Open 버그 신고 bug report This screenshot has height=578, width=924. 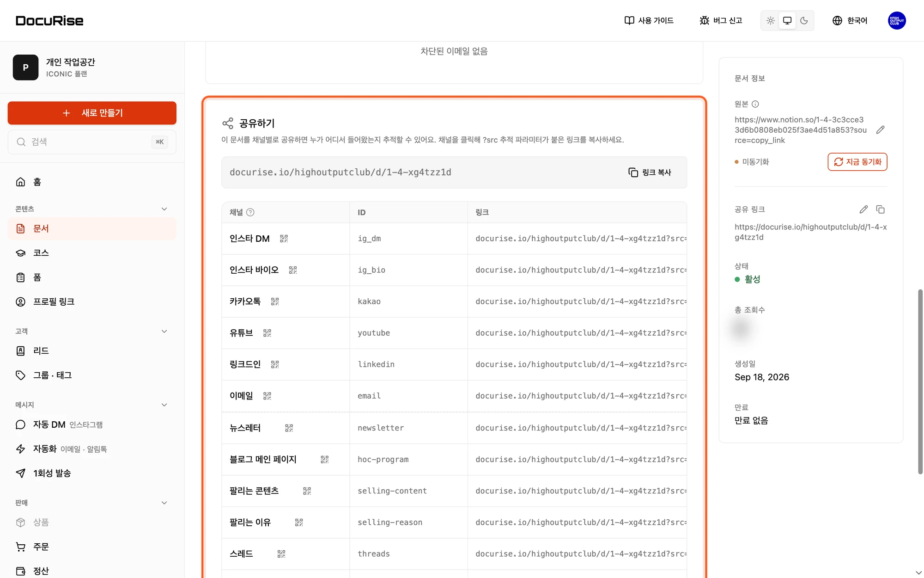click(x=721, y=20)
